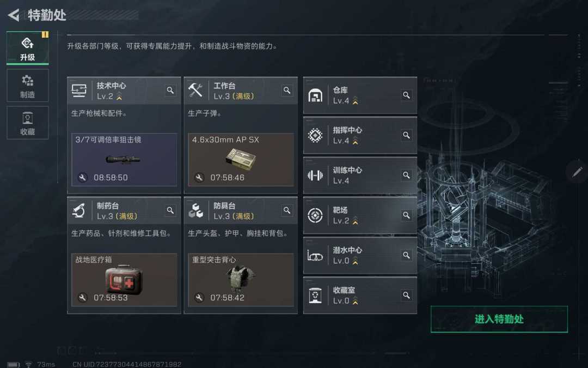Open magnifier details for 训练中心
The width and height of the screenshot is (588, 368).
click(x=406, y=175)
